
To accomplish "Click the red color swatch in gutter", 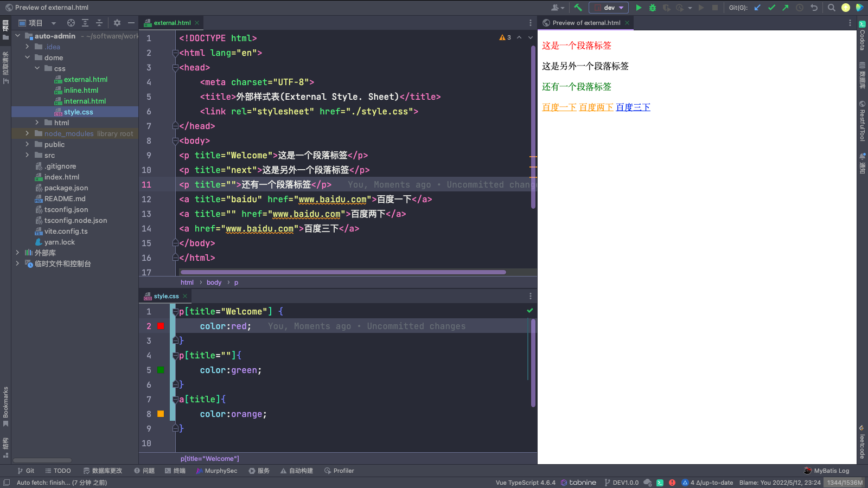I will click(x=161, y=326).
